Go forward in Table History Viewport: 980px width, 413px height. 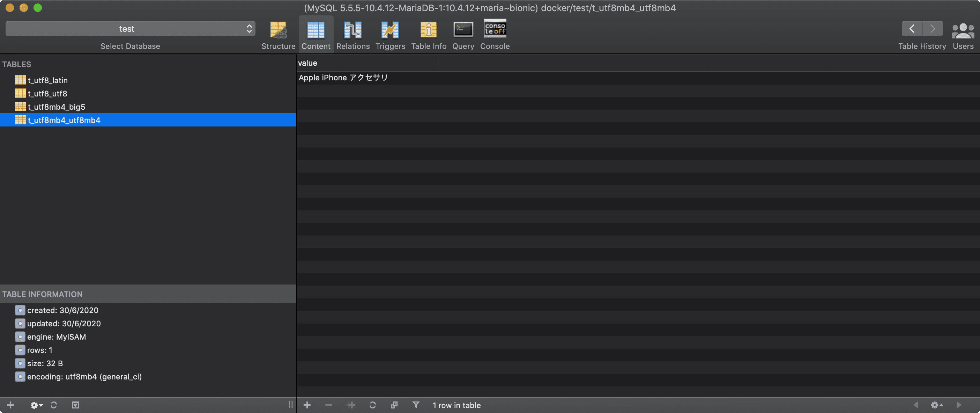(x=933, y=29)
